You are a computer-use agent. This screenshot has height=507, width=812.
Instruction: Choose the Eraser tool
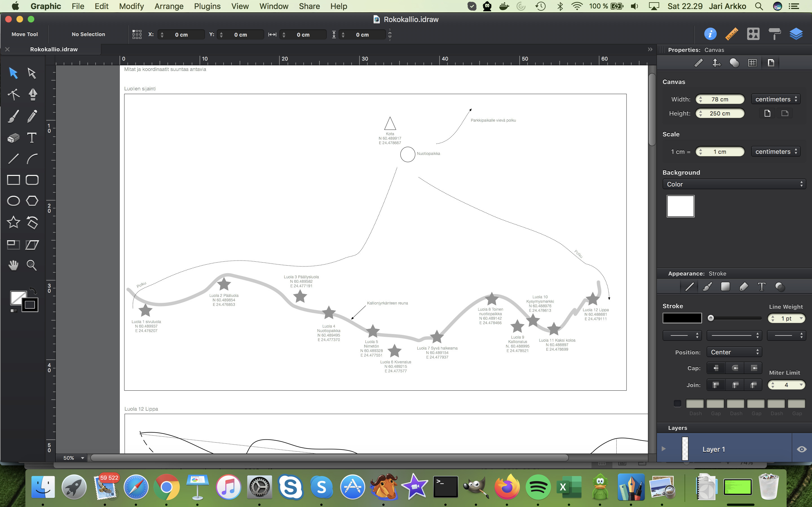(14, 138)
